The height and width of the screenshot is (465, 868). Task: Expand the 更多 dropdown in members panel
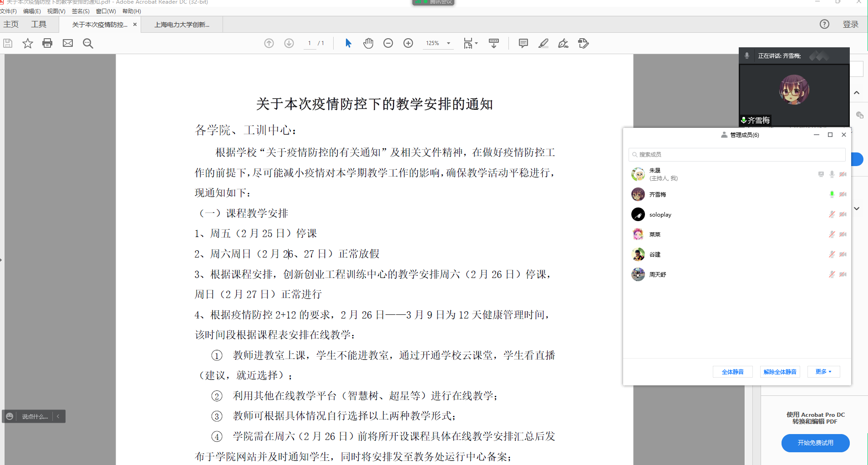823,372
